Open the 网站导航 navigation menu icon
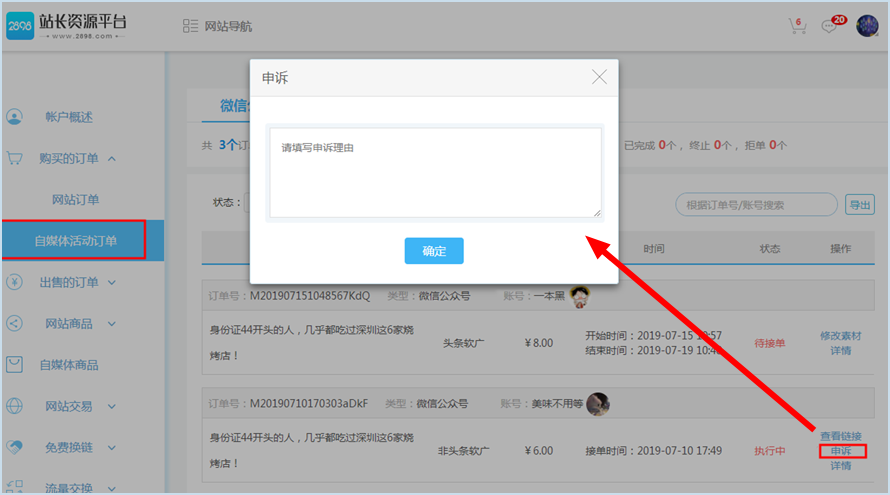The height and width of the screenshot is (495, 890). [191, 27]
